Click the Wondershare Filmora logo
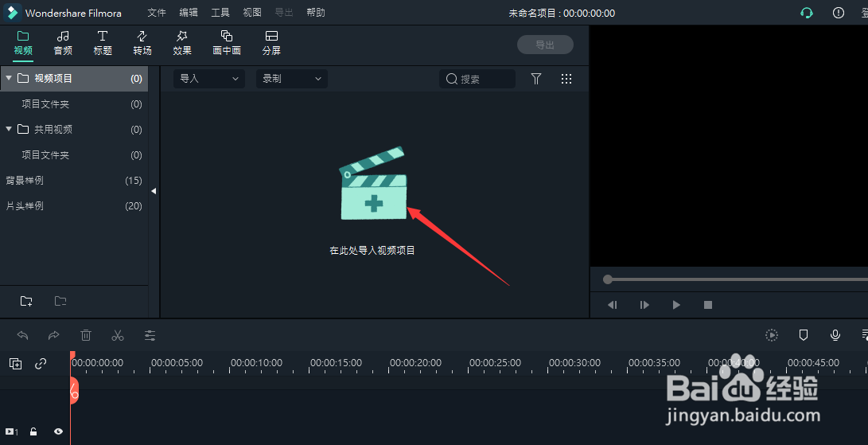The width and height of the screenshot is (868, 445). click(x=12, y=13)
